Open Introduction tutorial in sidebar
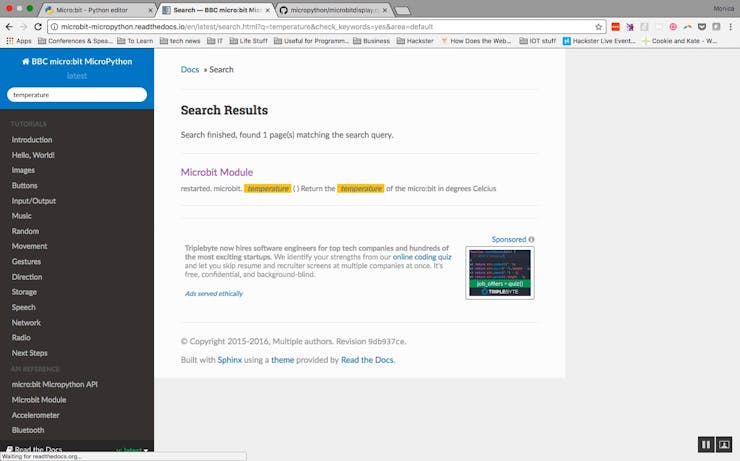Viewport: 740px width, 461px height. coord(32,140)
